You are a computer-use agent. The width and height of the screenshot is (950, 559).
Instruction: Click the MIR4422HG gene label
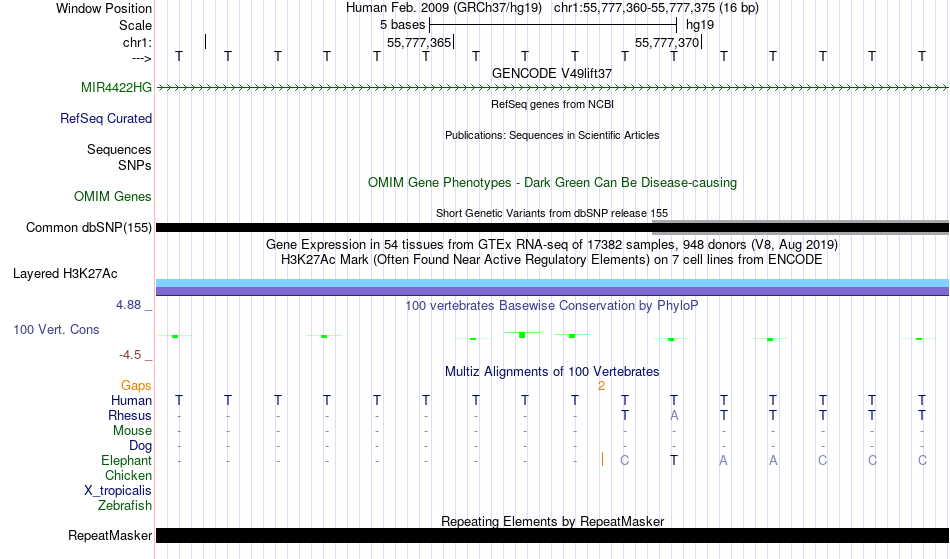[x=116, y=87]
